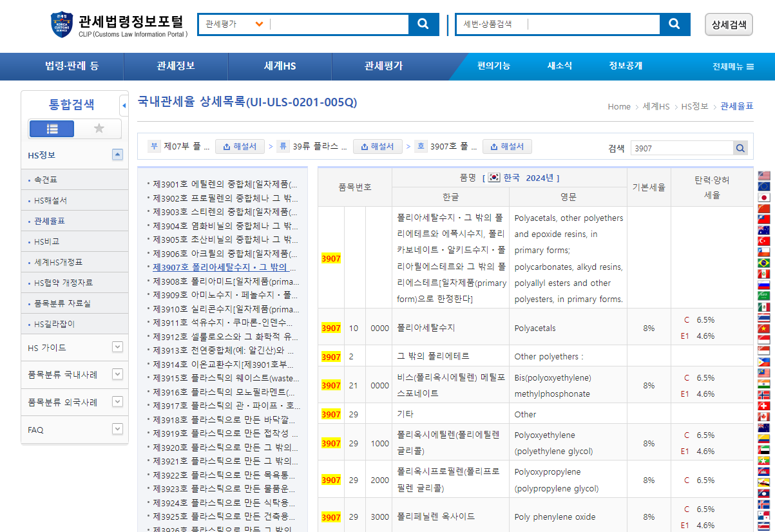Click the Polyacetals English name cell

[x=568, y=328]
